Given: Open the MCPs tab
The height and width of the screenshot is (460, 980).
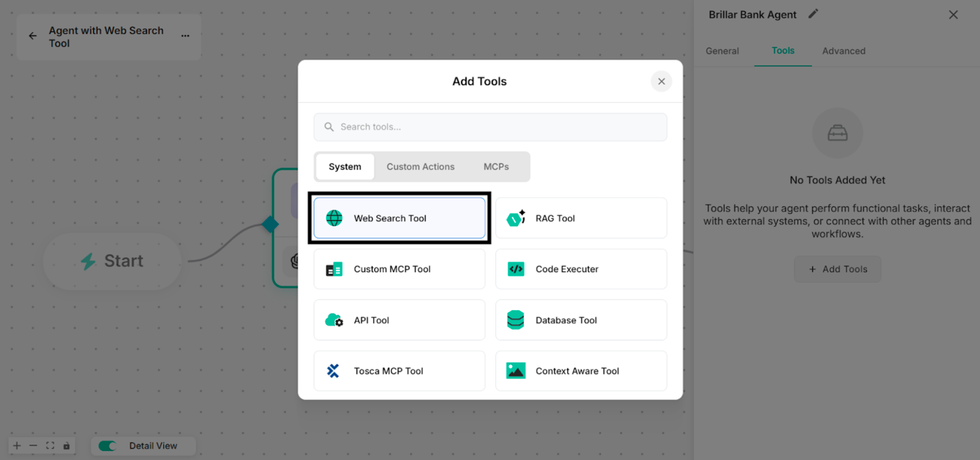Looking at the screenshot, I should click(496, 166).
